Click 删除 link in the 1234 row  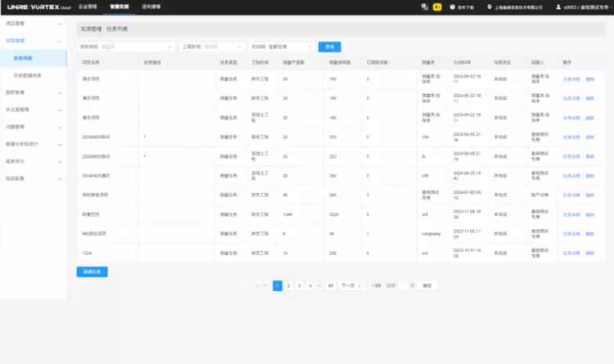[x=589, y=253]
